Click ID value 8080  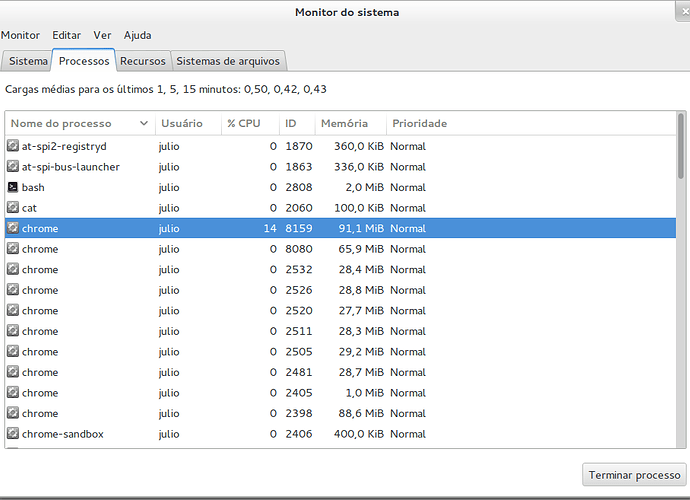(x=299, y=249)
